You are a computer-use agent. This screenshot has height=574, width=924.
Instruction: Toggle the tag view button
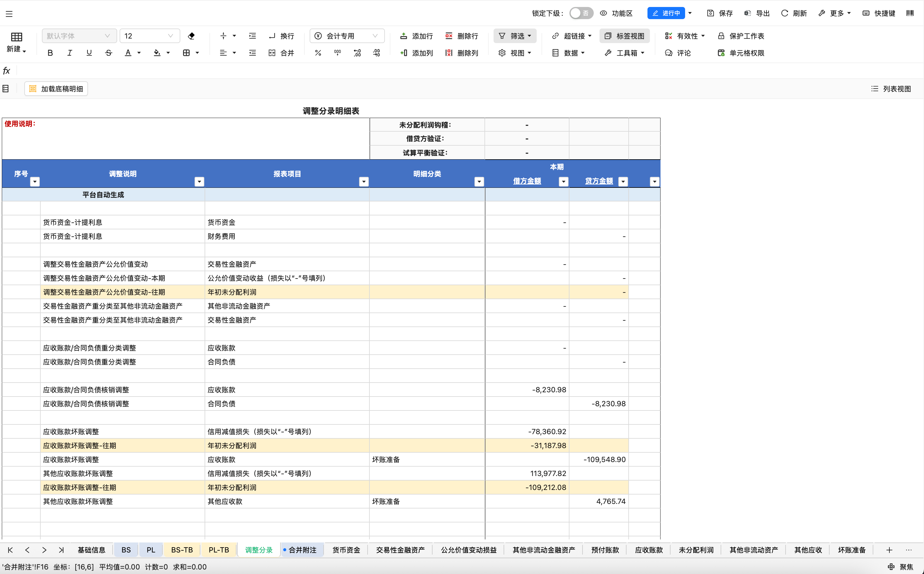point(625,36)
